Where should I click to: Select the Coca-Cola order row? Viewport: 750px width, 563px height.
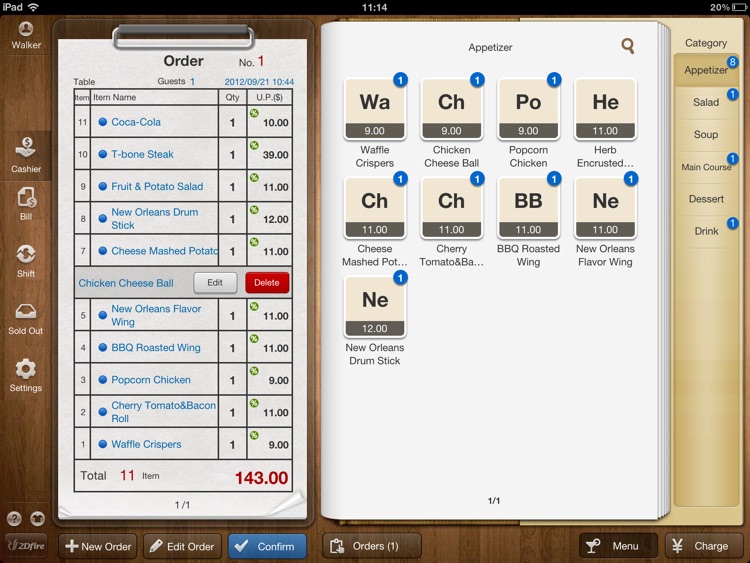tap(183, 122)
